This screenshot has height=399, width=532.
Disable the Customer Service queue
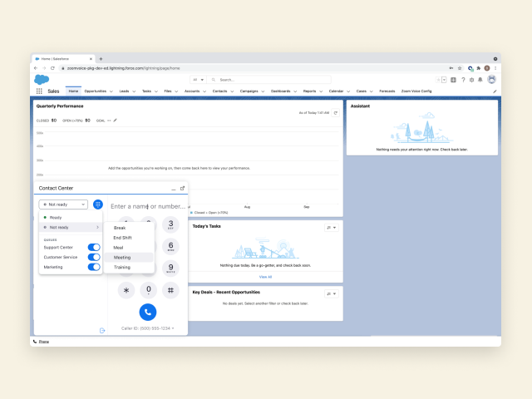pyautogui.click(x=94, y=258)
